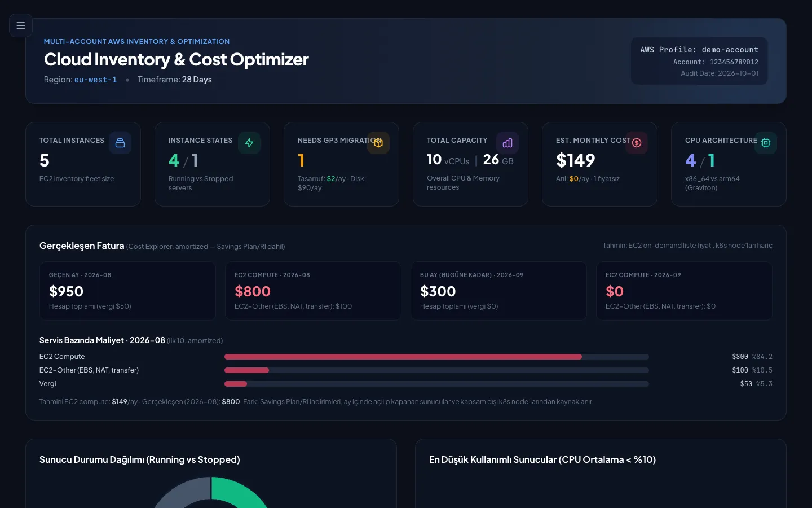Select the EC2-Other cost bar
The width and height of the screenshot is (812, 508).
point(436,370)
